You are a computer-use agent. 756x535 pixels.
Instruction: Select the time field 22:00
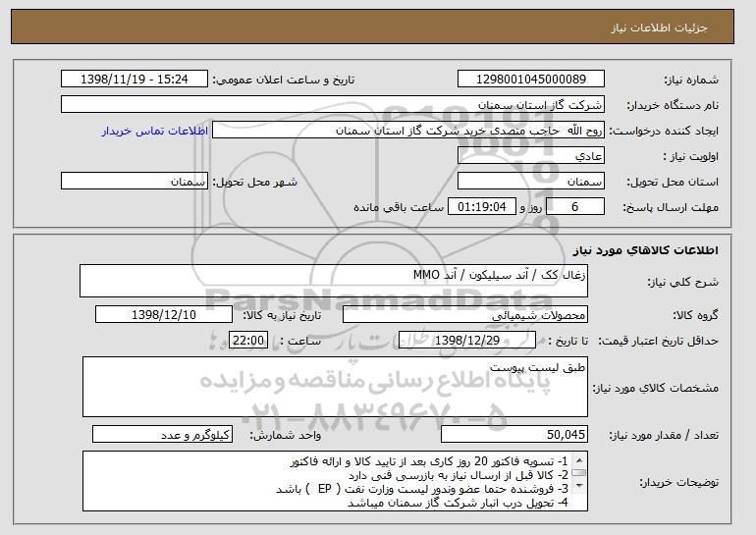(x=248, y=341)
